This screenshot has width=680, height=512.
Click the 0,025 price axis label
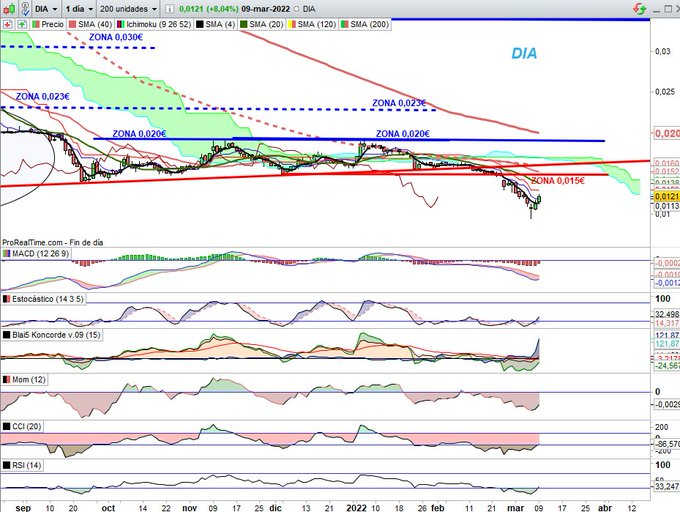click(x=664, y=92)
